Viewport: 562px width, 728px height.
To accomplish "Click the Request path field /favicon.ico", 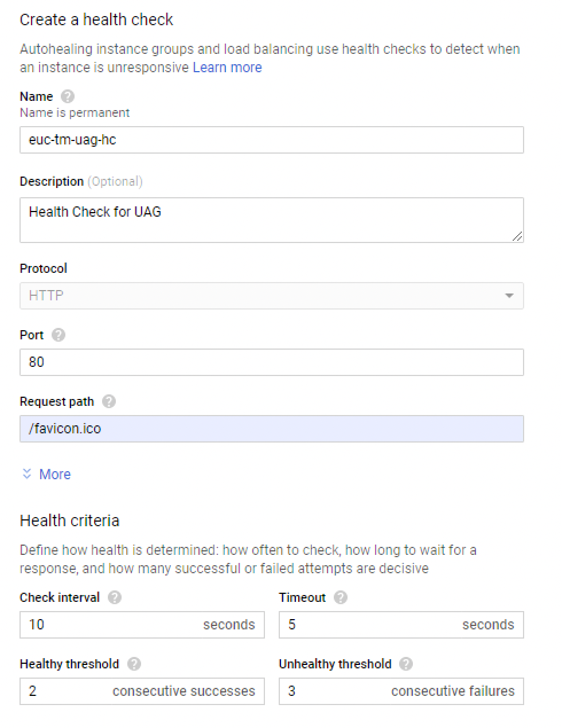I will click(x=271, y=429).
